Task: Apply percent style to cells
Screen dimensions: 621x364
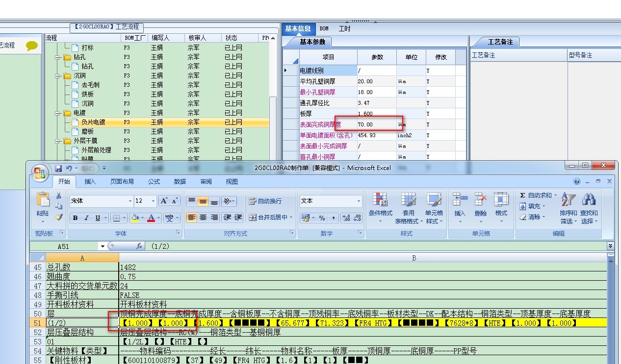Action: click(x=322, y=218)
